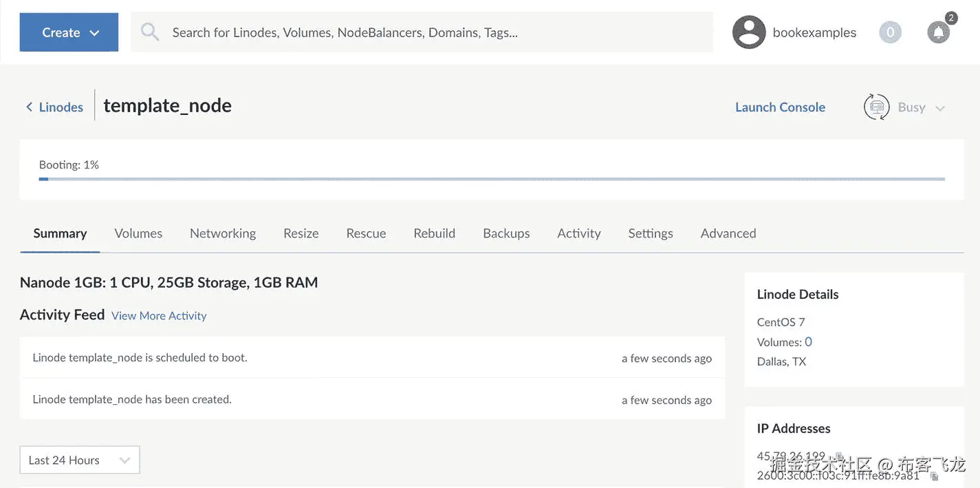
Task: Copy the IPv4 address 45.79.26.199
Action: (x=839, y=456)
